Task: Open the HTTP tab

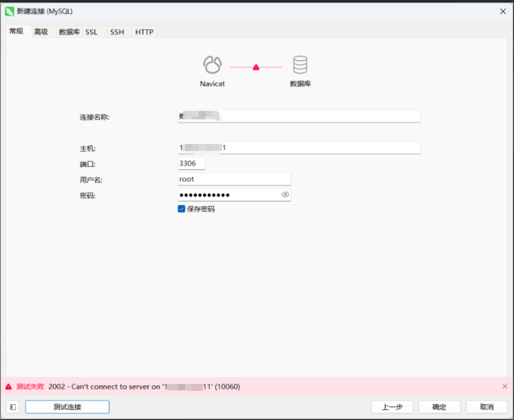Action: [143, 32]
